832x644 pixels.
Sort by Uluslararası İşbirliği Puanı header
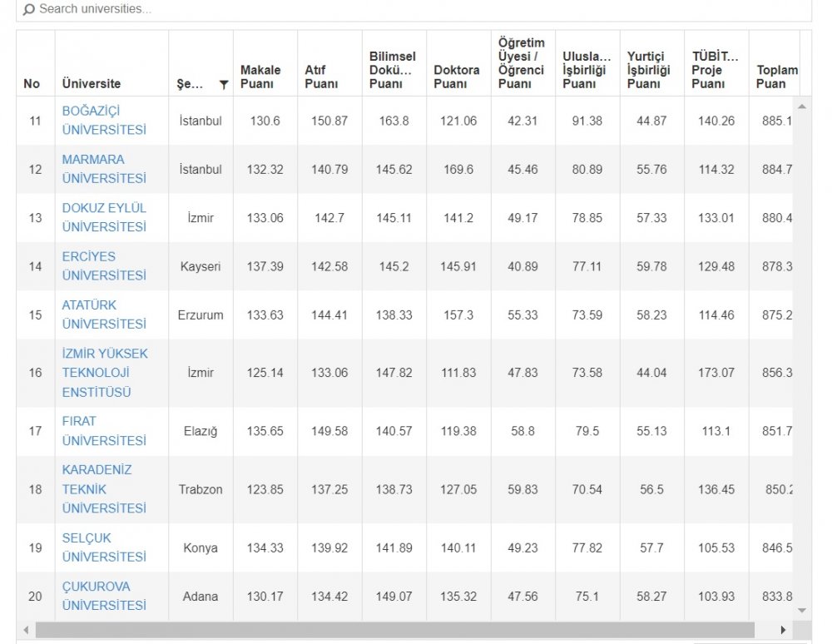pyautogui.click(x=587, y=70)
